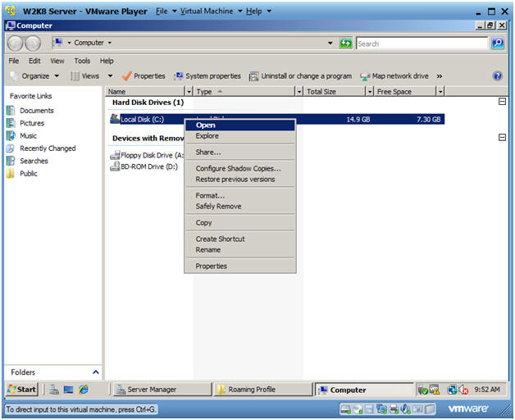This screenshot has height=420, width=515.
Task: Click the Back navigation arrow button
Action: 15,43
